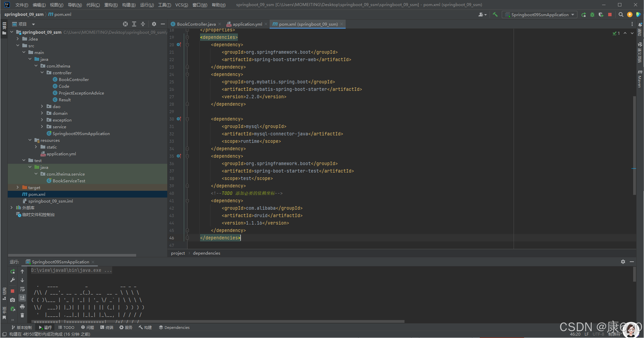Expand the target folder
Screen dimensions: 644x338
(x=18, y=187)
